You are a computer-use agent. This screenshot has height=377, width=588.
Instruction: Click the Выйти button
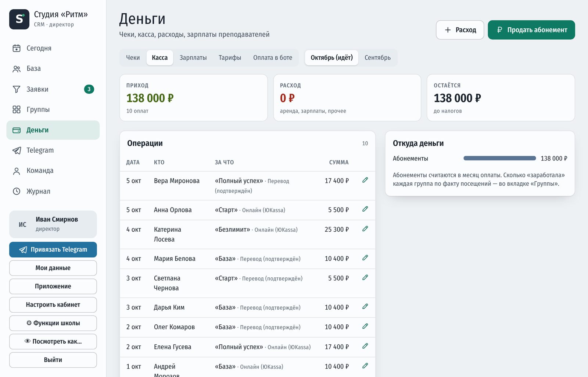(53, 360)
